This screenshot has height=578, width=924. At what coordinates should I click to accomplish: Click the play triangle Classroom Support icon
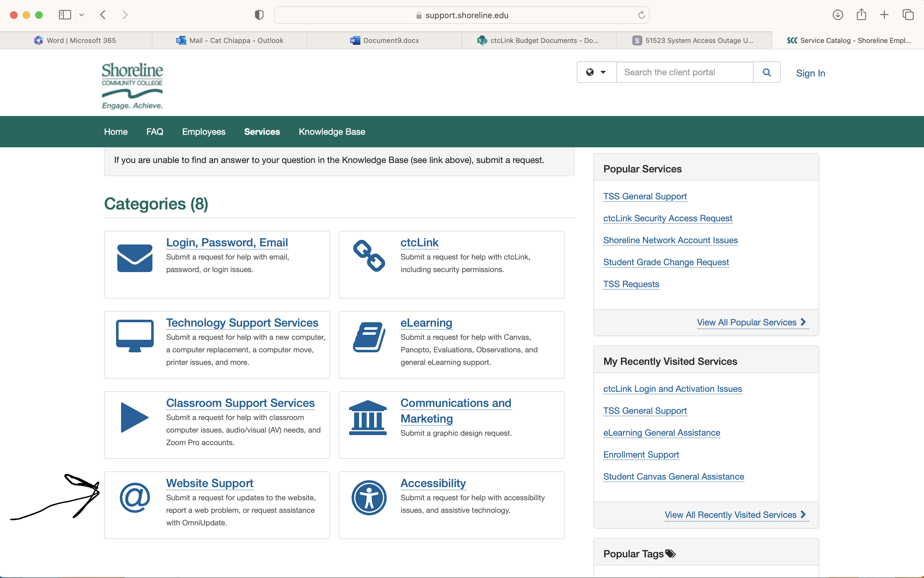tap(134, 417)
